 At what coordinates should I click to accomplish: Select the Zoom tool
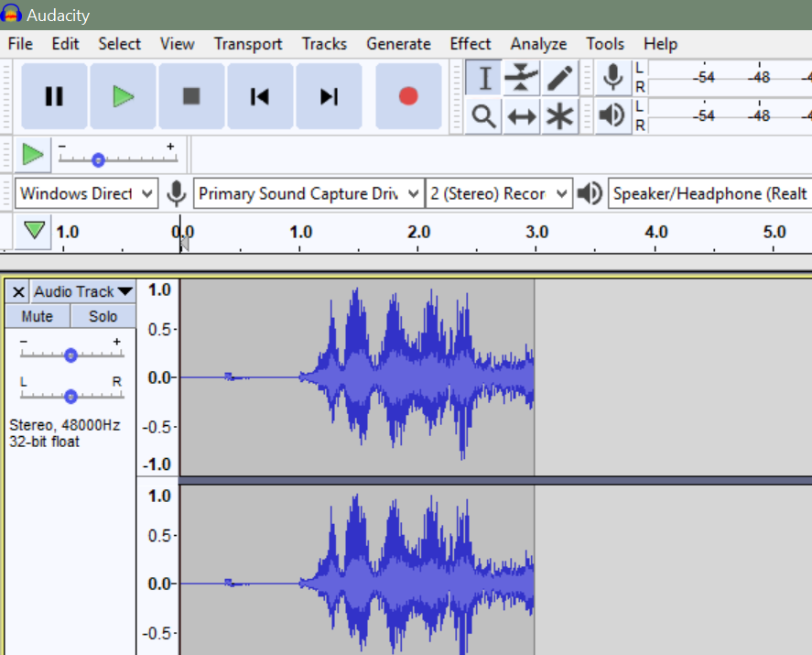tap(482, 116)
